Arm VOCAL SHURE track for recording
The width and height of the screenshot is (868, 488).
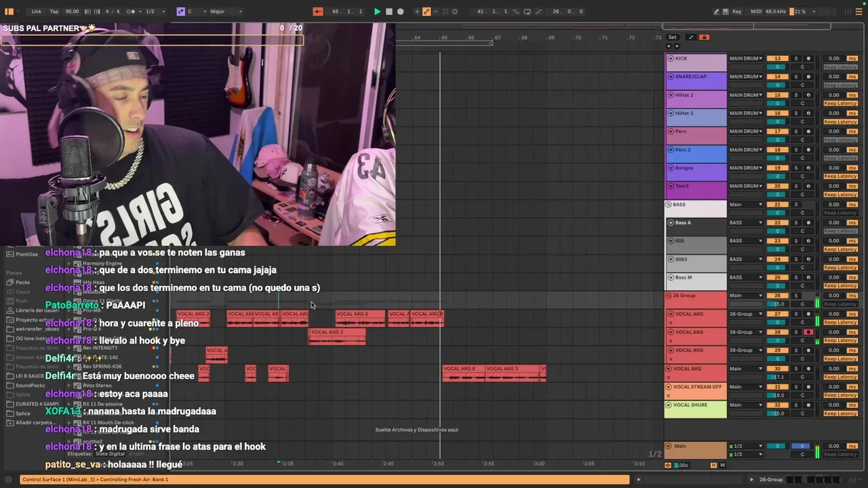pos(808,405)
